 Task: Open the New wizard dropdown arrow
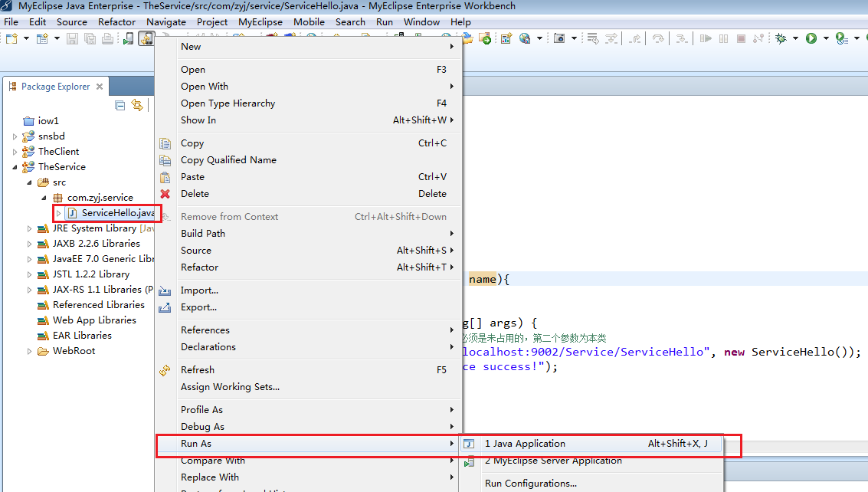25,38
